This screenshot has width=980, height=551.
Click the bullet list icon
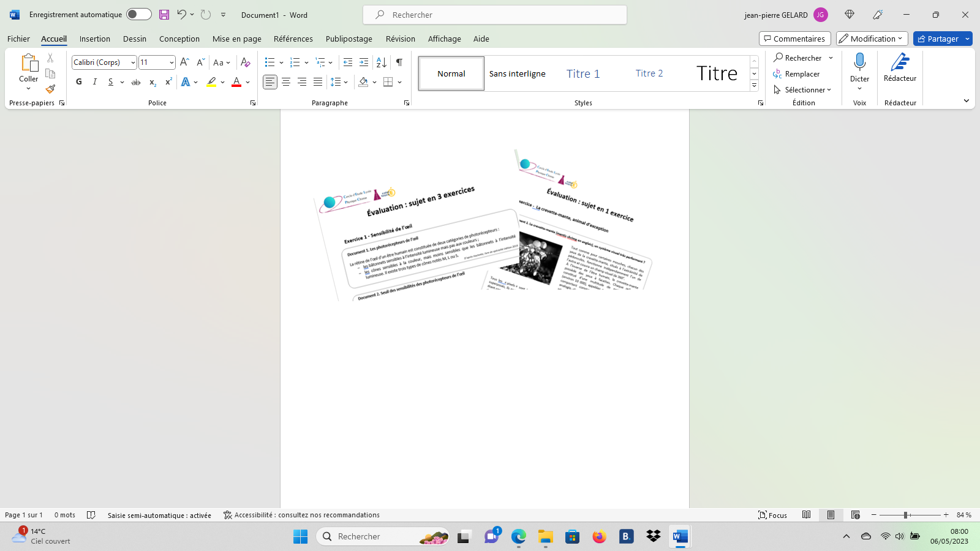tap(269, 62)
